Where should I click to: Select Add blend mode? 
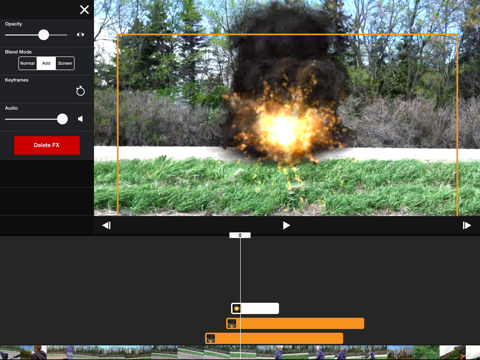(x=46, y=63)
